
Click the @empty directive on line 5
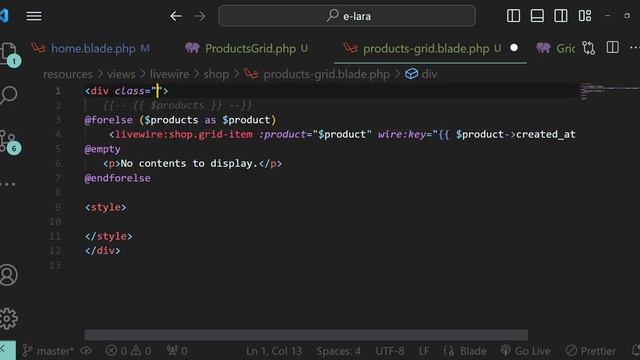coord(102,149)
